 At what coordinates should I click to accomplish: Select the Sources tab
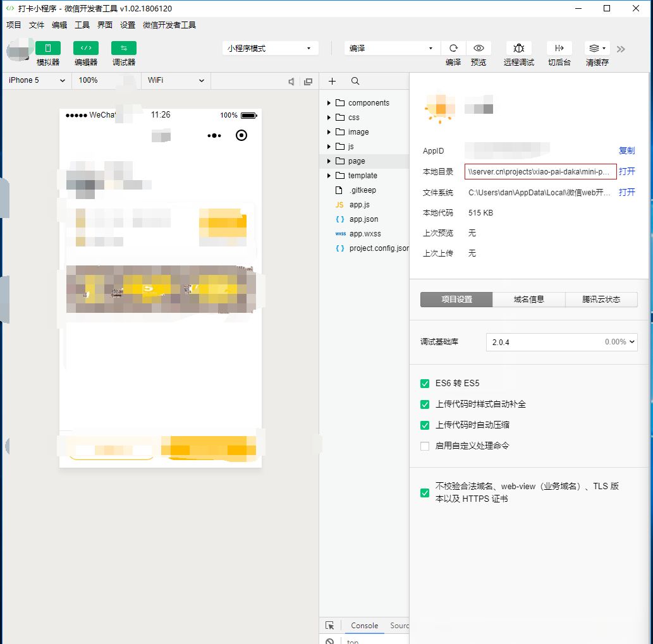pyautogui.click(x=399, y=625)
